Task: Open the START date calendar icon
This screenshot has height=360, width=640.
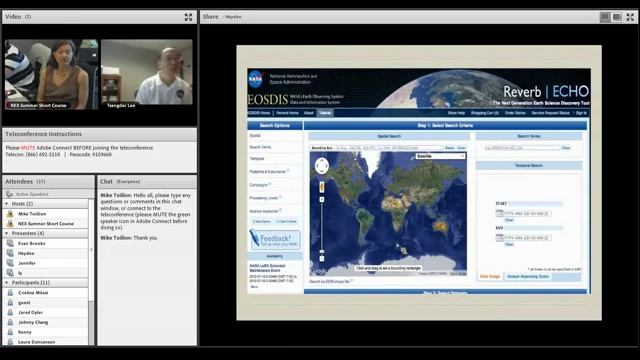Action: click(x=499, y=213)
